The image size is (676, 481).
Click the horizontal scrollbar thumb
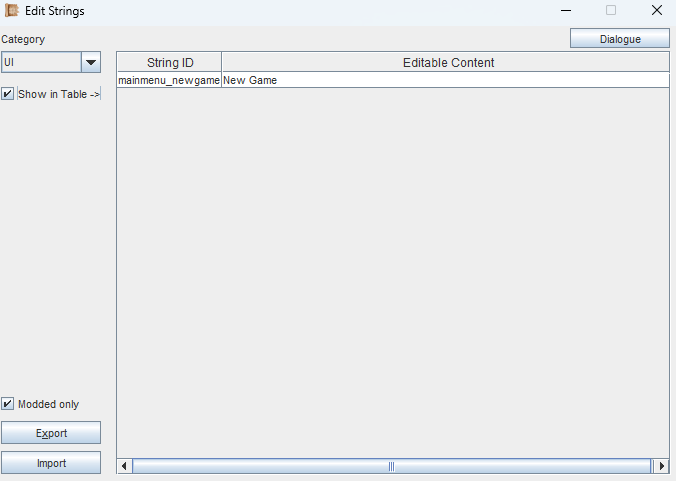click(391, 466)
